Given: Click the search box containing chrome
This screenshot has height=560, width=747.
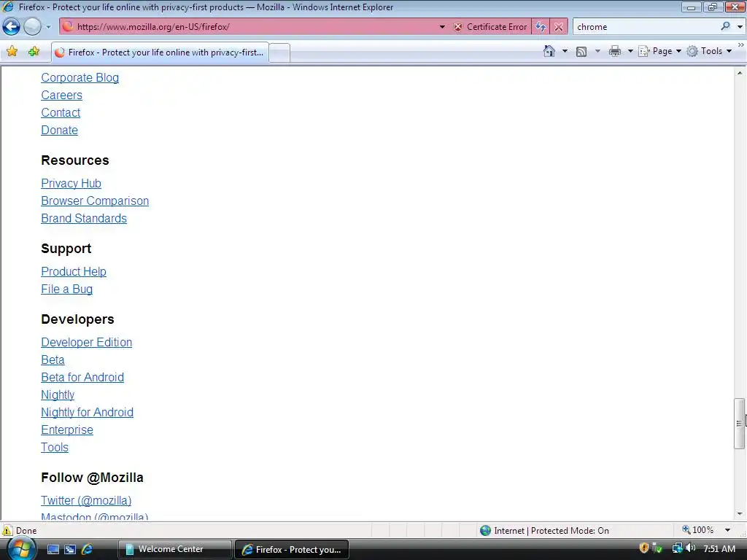Looking at the screenshot, I should pos(646,27).
